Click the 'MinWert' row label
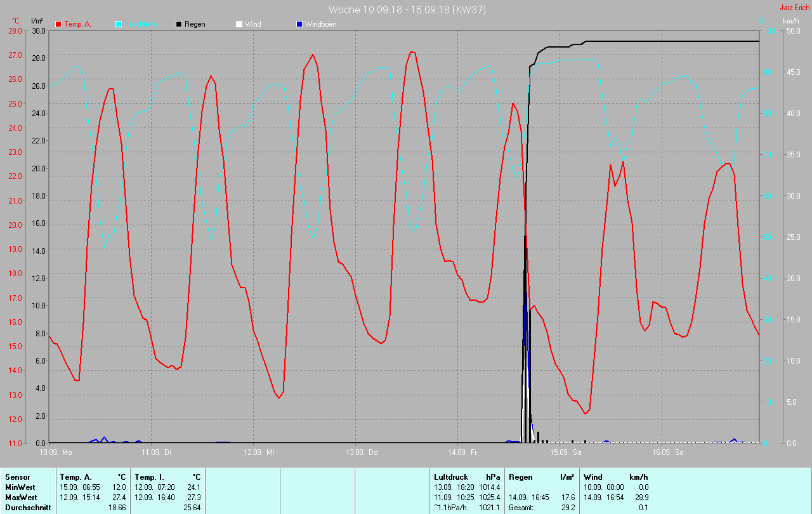This screenshot has width=812, height=514. pos(20,487)
